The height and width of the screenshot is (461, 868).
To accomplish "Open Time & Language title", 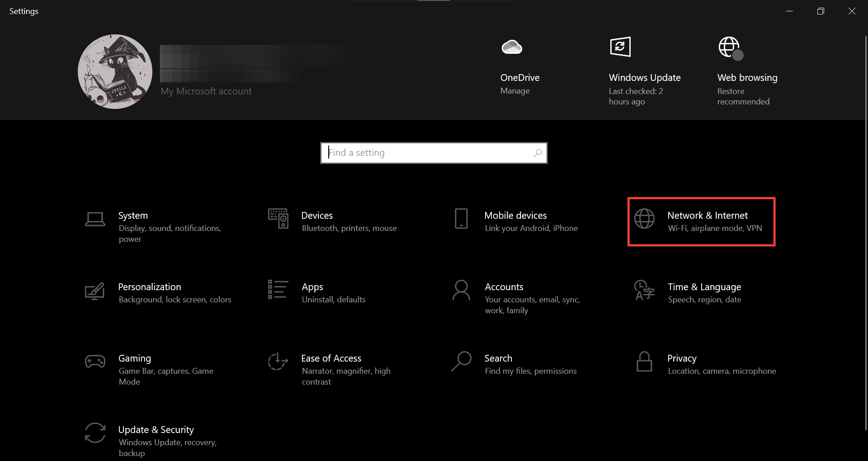I will tap(704, 287).
